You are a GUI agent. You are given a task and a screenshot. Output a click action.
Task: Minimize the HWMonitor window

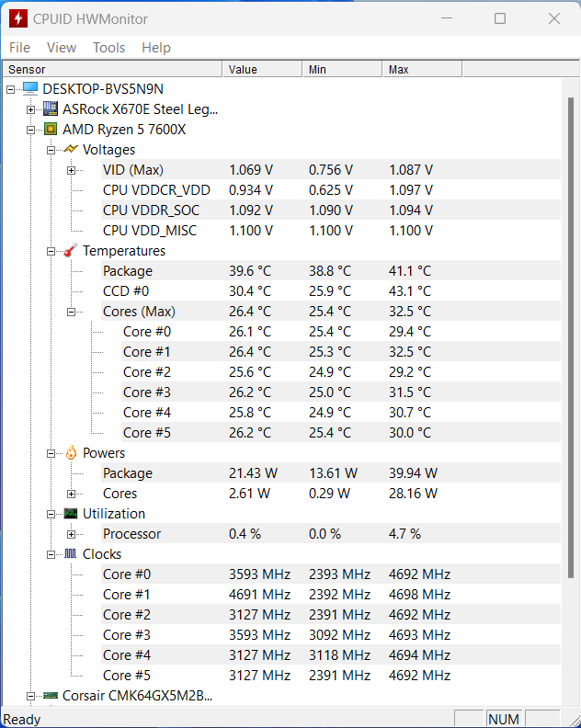447,18
